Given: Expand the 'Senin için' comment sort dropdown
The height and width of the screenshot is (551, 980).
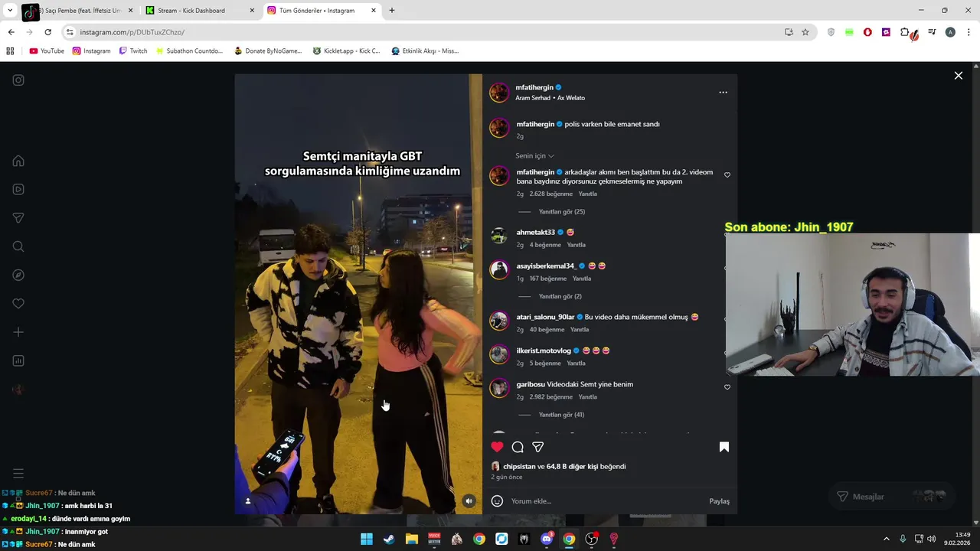Looking at the screenshot, I should click(x=534, y=156).
